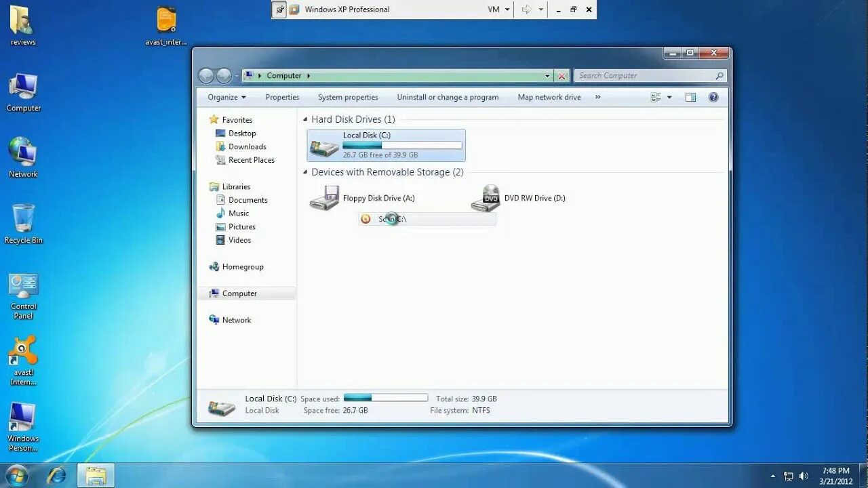The image size is (868, 488).
Task: Show hidden tray icons arrow
Action: click(x=773, y=476)
